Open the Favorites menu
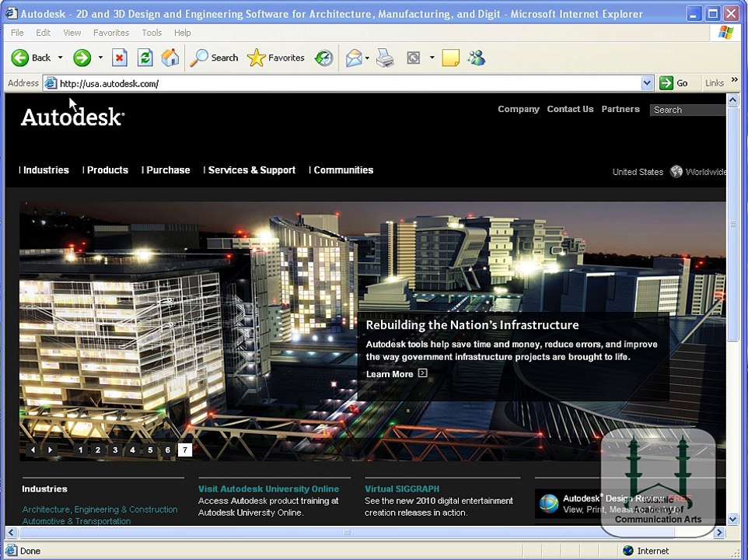Image resolution: width=748 pixels, height=560 pixels. 111,33
